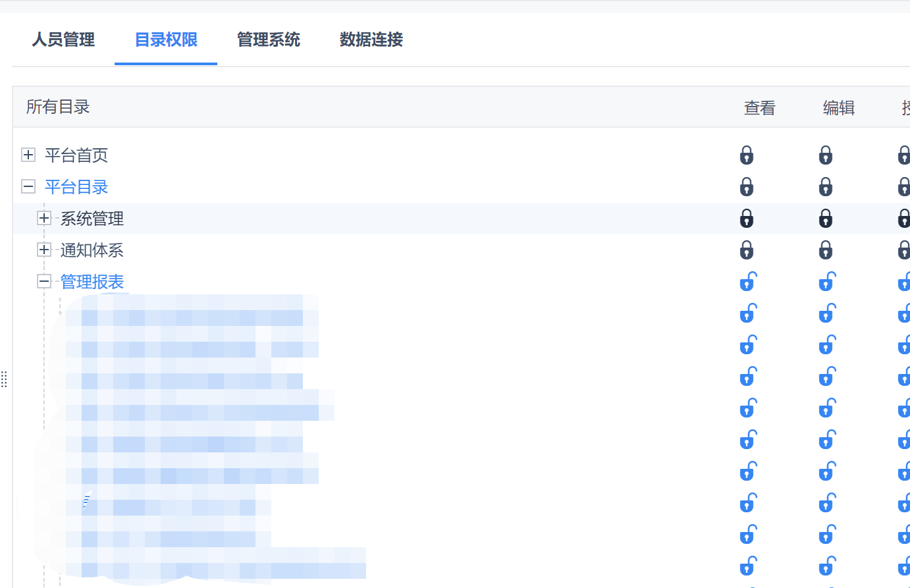The height and width of the screenshot is (588, 910).
Task: Select the 目录权限 tab
Action: (x=166, y=40)
